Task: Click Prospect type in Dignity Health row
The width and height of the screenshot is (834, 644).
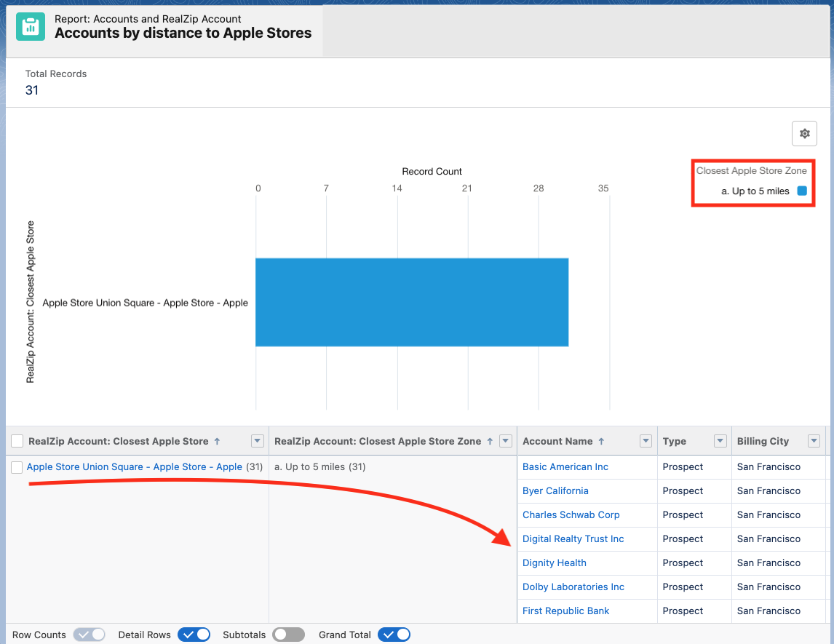Action: pyautogui.click(x=683, y=562)
